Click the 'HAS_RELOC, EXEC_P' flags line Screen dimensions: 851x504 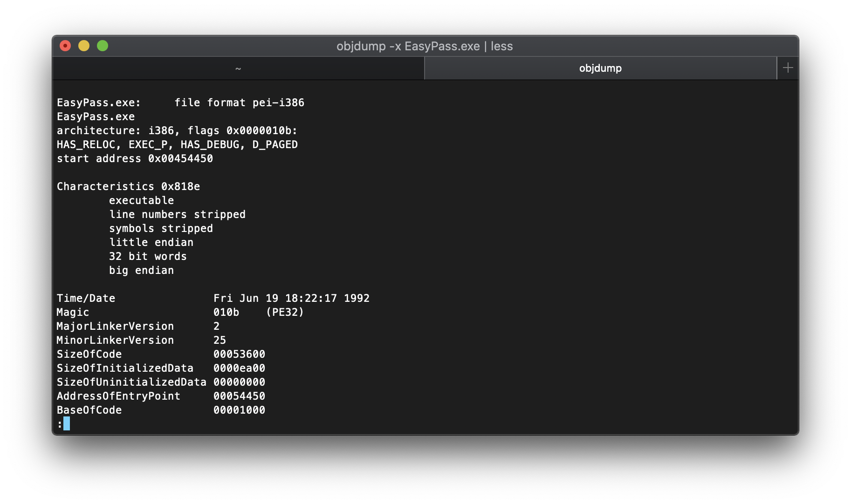pos(177,144)
